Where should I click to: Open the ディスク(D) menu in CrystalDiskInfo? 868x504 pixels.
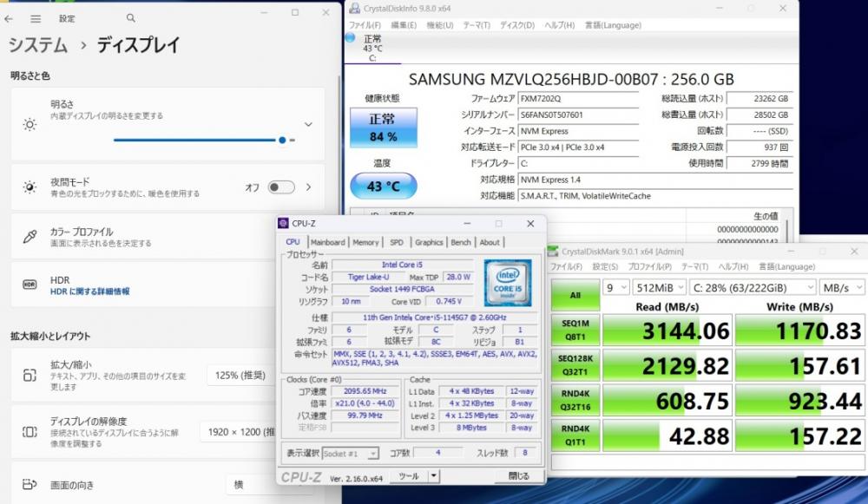tap(517, 25)
